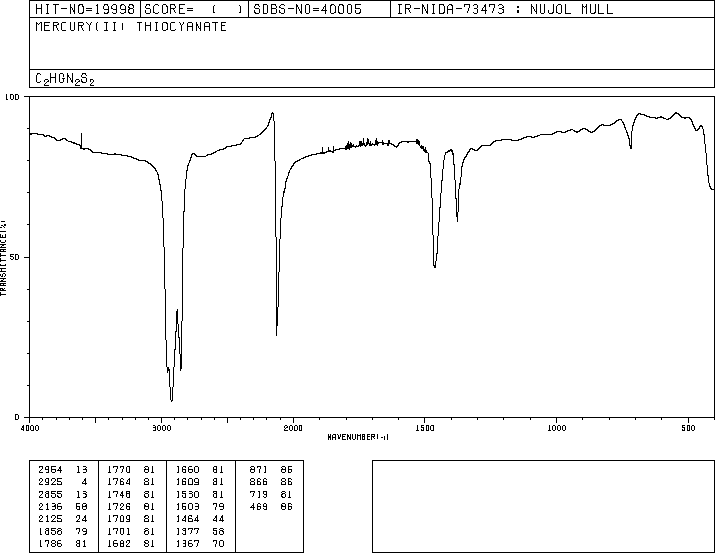Click transmittance value 58 beside 1377
This screenshot has width=715, height=553.
coord(218,531)
